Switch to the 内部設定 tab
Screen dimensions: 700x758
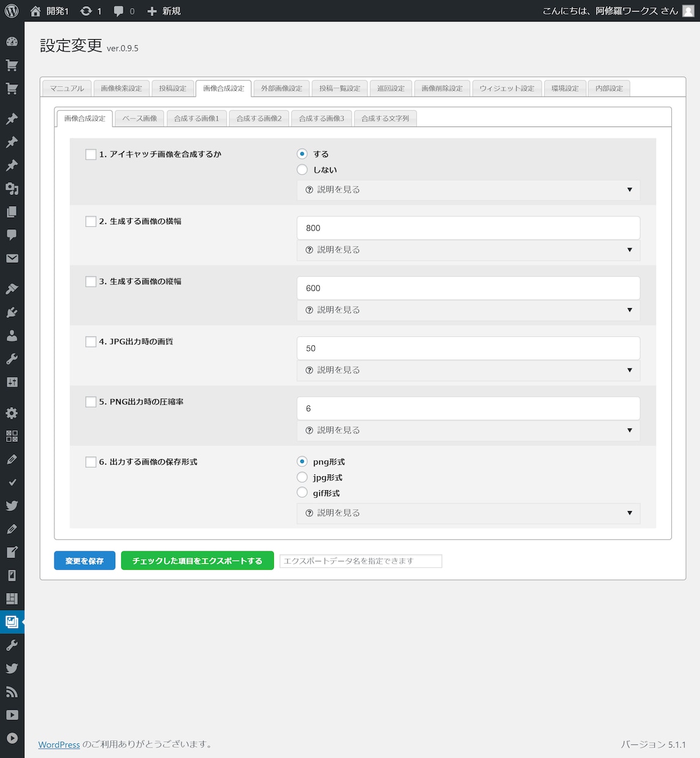click(x=609, y=89)
